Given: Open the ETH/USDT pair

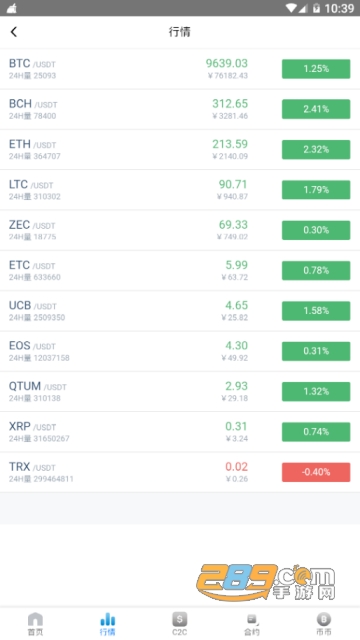Looking at the screenshot, I should (x=180, y=149).
